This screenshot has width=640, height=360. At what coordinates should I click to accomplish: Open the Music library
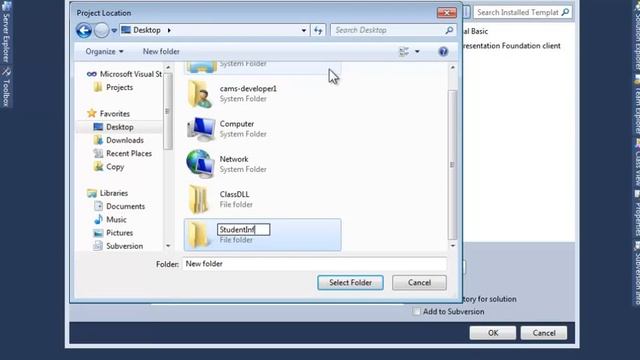(x=110, y=220)
